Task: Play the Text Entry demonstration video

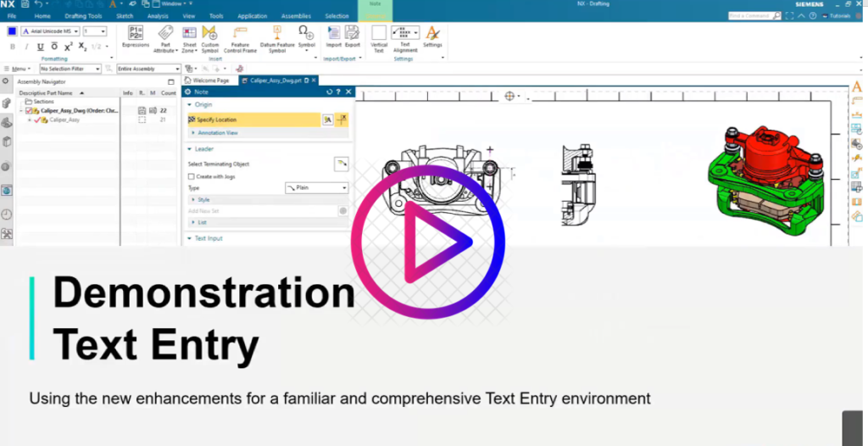Action: [427, 242]
